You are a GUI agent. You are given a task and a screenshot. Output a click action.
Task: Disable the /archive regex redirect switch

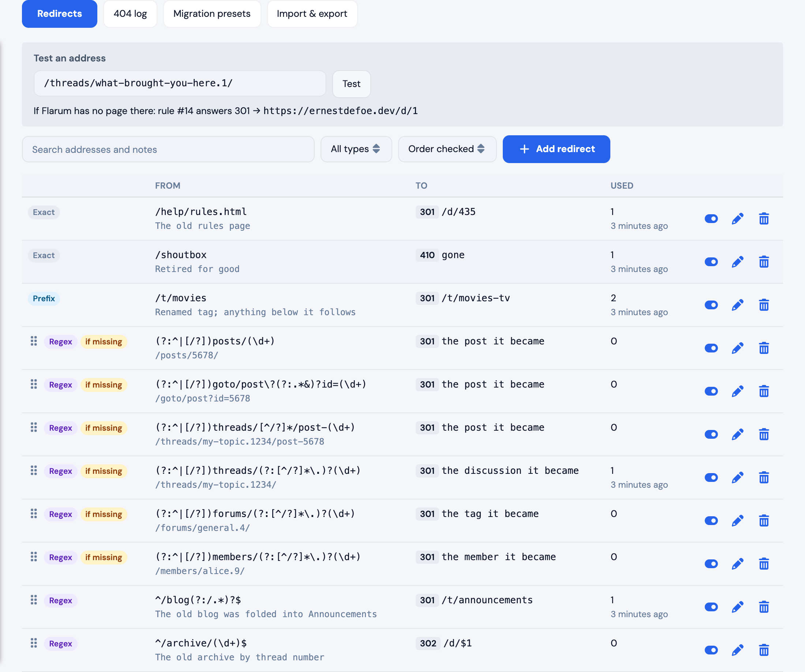point(711,650)
